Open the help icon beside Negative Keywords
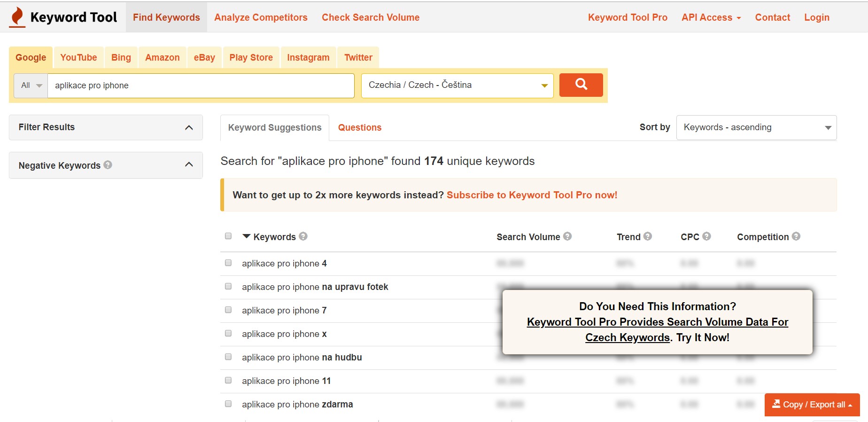The width and height of the screenshot is (868, 422). coord(108,165)
